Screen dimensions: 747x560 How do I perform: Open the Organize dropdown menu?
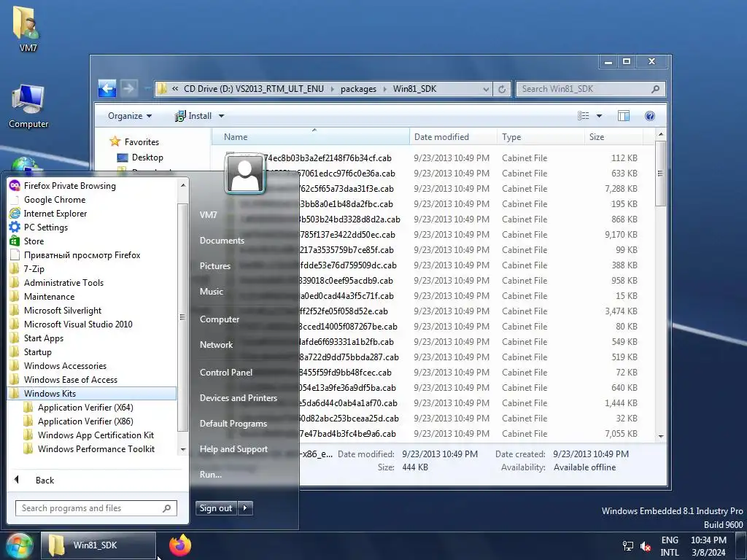pyautogui.click(x=130, y=116)
